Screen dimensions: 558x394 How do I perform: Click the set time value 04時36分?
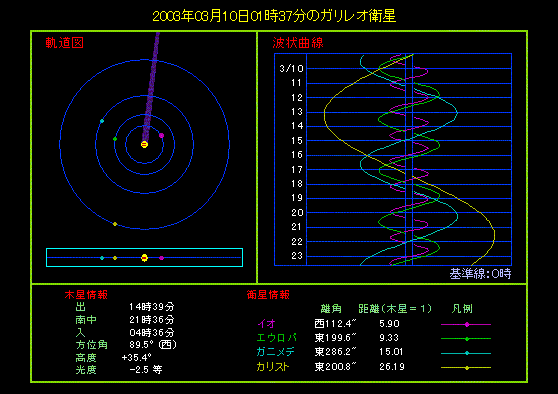pyautogui.click(x=152, y=332)
